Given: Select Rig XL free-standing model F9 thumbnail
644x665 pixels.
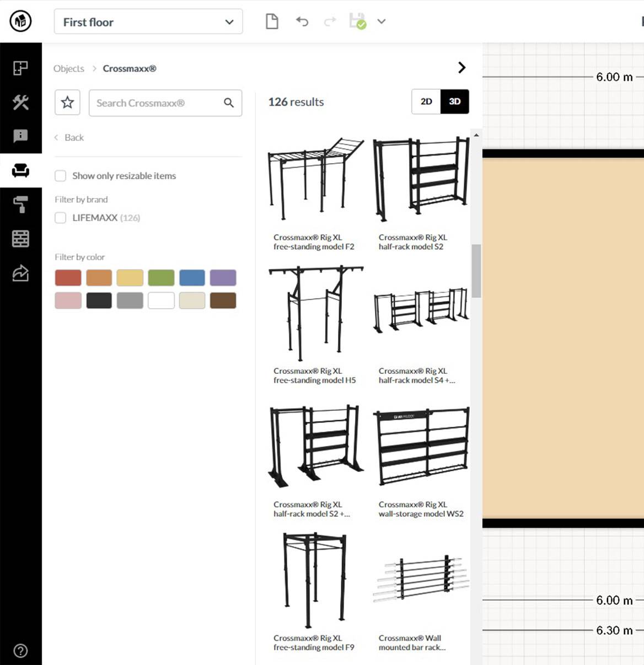Looking at the screenshot, I should (314, 580).
